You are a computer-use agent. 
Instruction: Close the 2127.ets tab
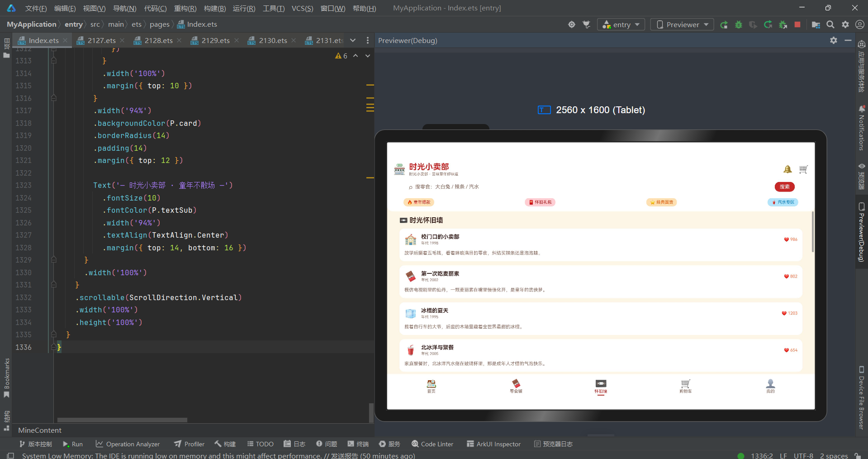[x=122, y=40]
